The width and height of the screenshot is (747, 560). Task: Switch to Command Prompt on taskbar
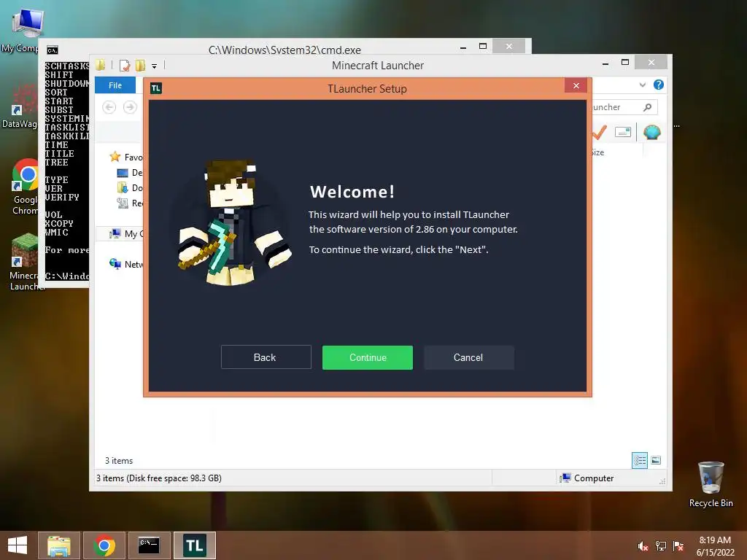coord(149,545)
